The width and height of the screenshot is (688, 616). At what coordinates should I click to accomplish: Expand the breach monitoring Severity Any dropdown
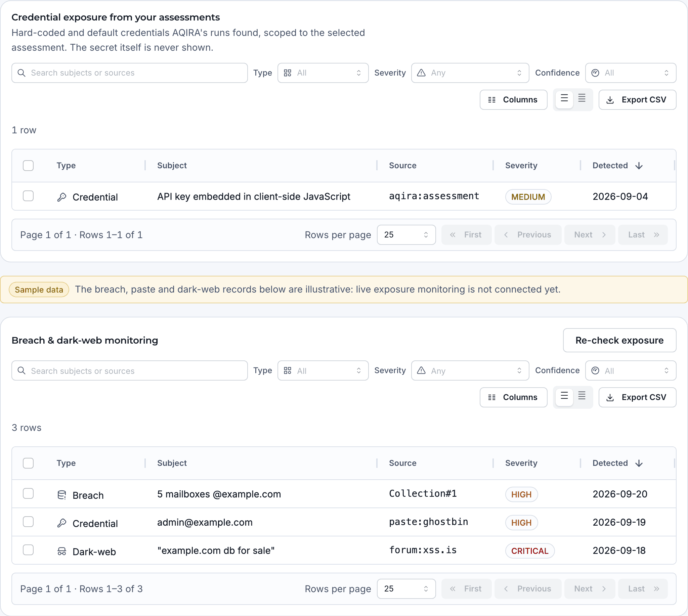[470, 370]
